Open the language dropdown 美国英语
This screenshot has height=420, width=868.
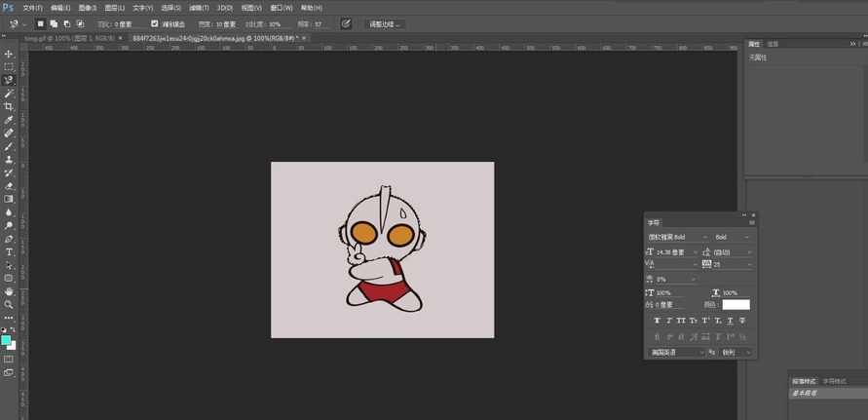point(676,352)
